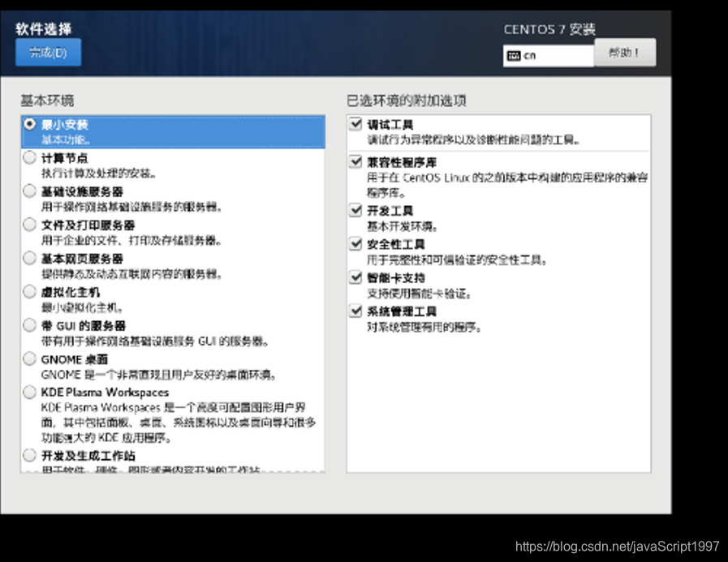Screen dimensions: 728x562
Task: Select the 最小安装 radio button
Action: 30,124
